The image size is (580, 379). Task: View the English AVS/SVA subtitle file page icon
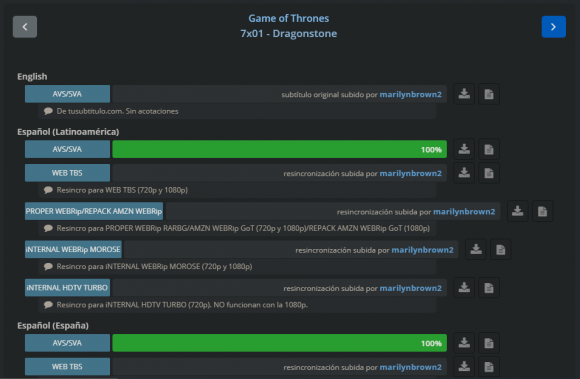click(489, 94)
